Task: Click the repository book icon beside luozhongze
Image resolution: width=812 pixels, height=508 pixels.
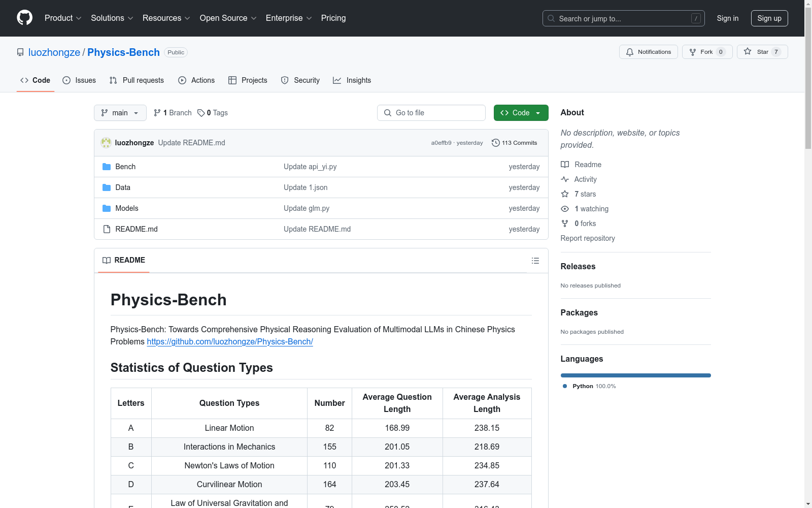Action: (x=20, y=52)
